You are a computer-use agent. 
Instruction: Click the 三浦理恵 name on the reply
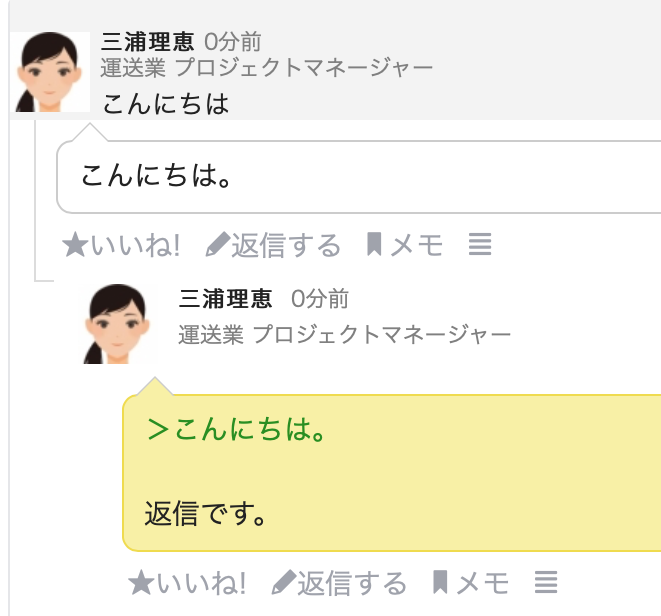225,299
